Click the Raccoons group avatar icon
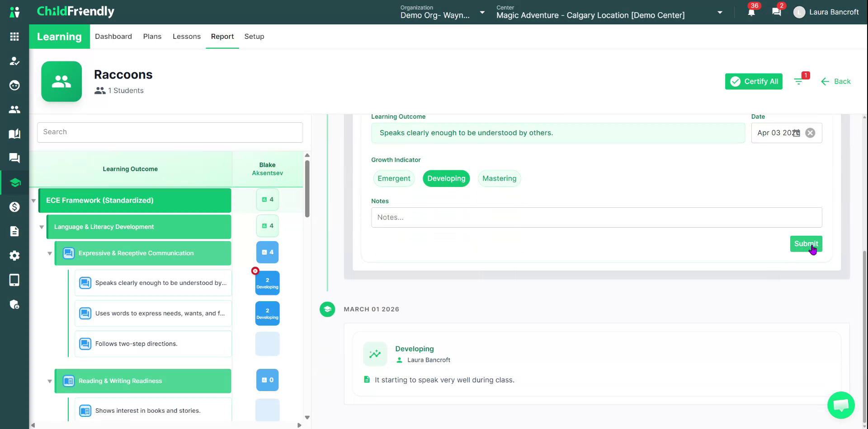Image resolution: width=868 pixels, height=429 pixels. pyautogui.click(x=61, y=81)
